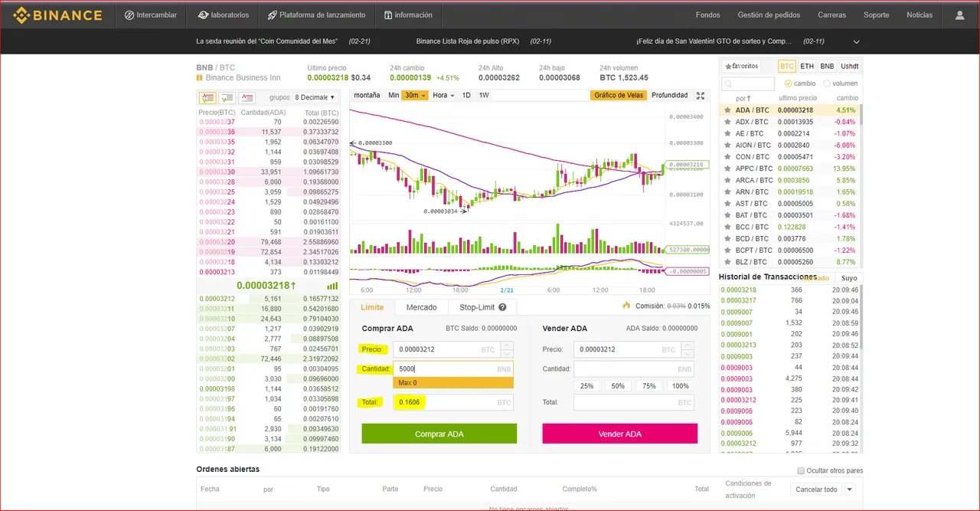
Task: Star the AST / BTC pair
Action: [x=728, y=204]
